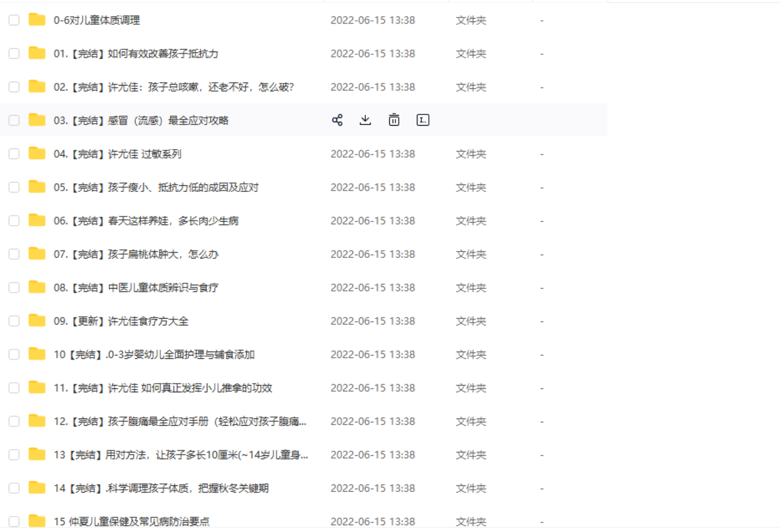Open folder name 0-6对儿童体质调理
Image resolution: width=780 pixels, height=532 pixels.
click(x=96, y=20)
